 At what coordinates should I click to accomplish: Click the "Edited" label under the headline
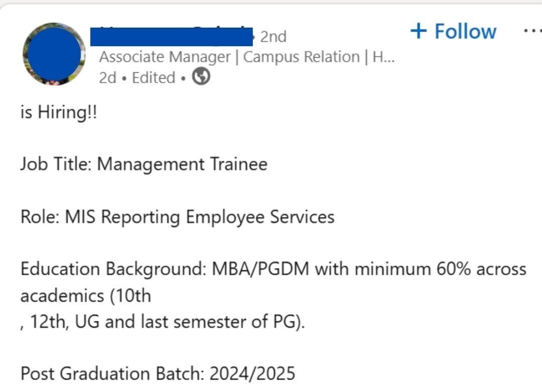pyautogui.click(x=153, y=78)
